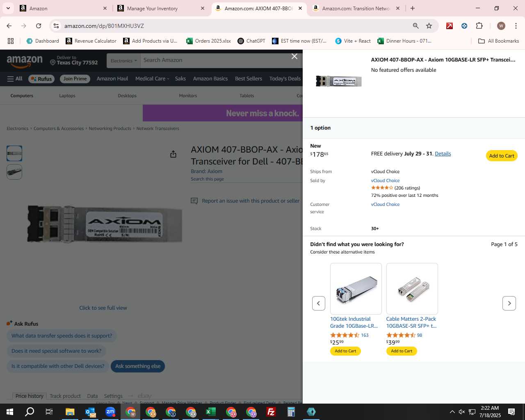Screen dimensions: 525x420
Task: Go to previous alternative items page
Action: (319, 304)
